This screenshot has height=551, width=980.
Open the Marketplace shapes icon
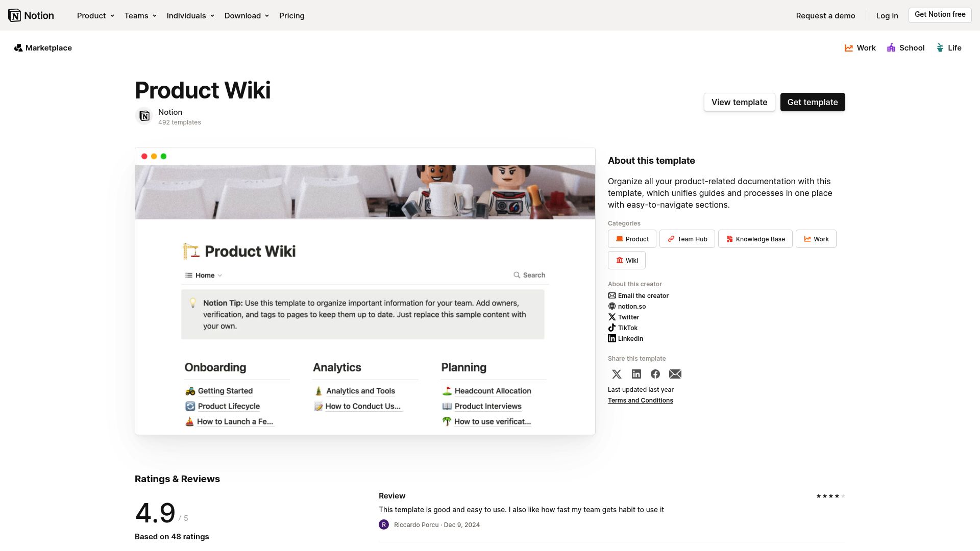pyautogui.click(x=18, y=48)
